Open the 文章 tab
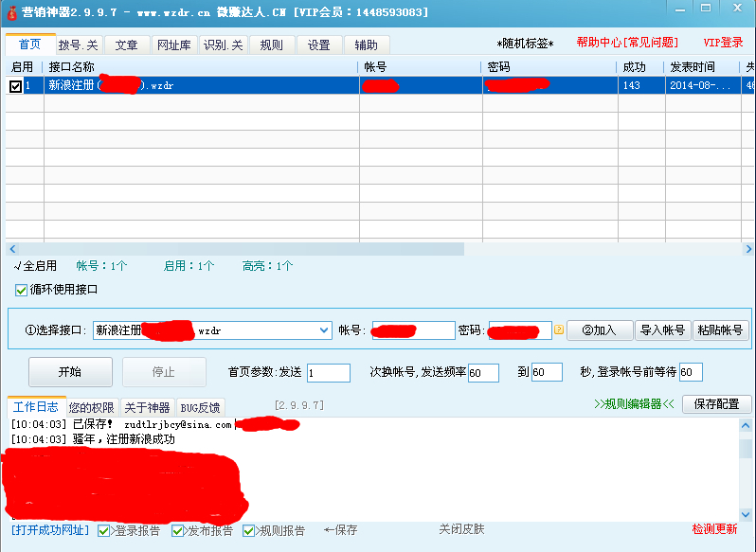This screenshot has height=552, width=756. (127, 45)
